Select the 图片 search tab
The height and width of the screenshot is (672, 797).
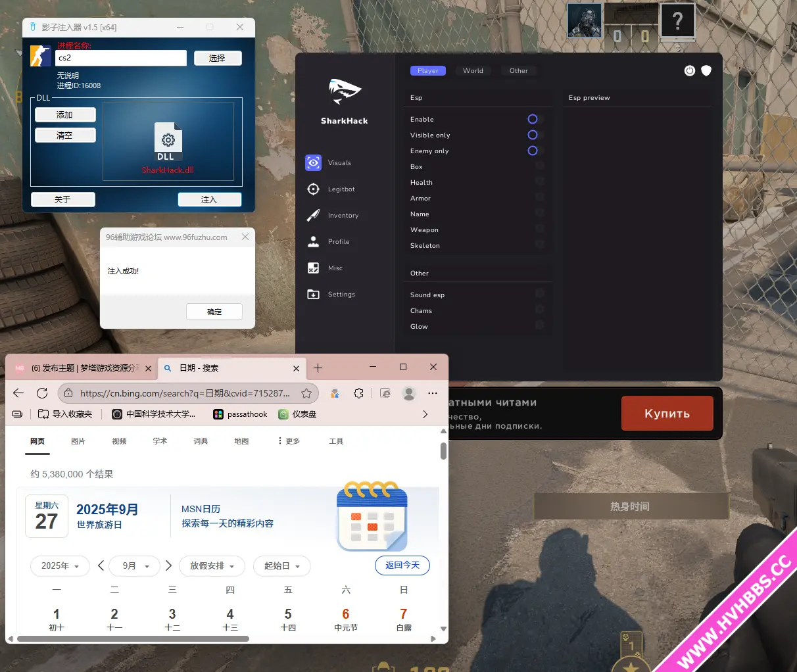78,441
